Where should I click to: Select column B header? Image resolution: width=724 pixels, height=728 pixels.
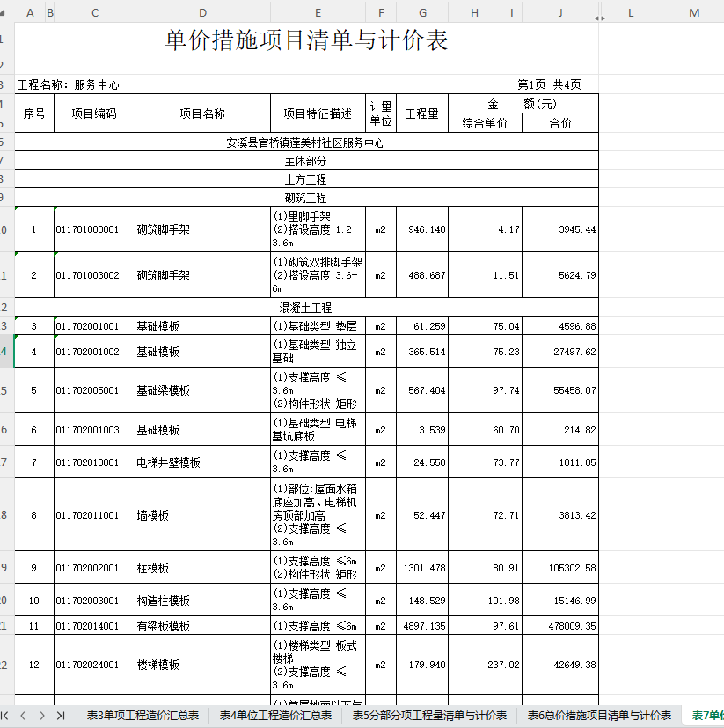point(49,13)
